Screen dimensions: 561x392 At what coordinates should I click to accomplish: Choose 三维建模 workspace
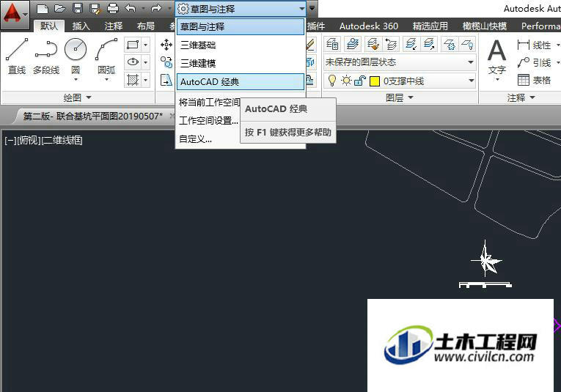click(241, 63)
